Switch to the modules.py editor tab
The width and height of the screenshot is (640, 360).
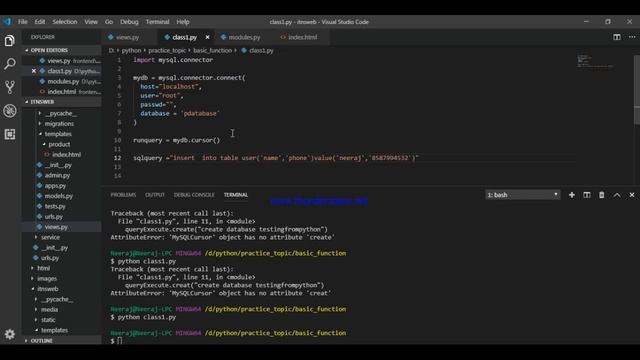coord(244,37)
